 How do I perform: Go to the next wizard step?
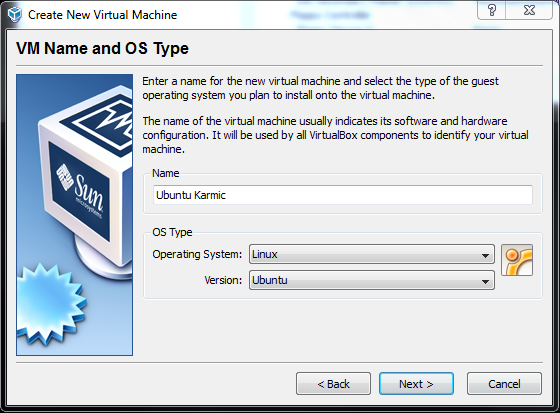(416, 384)
